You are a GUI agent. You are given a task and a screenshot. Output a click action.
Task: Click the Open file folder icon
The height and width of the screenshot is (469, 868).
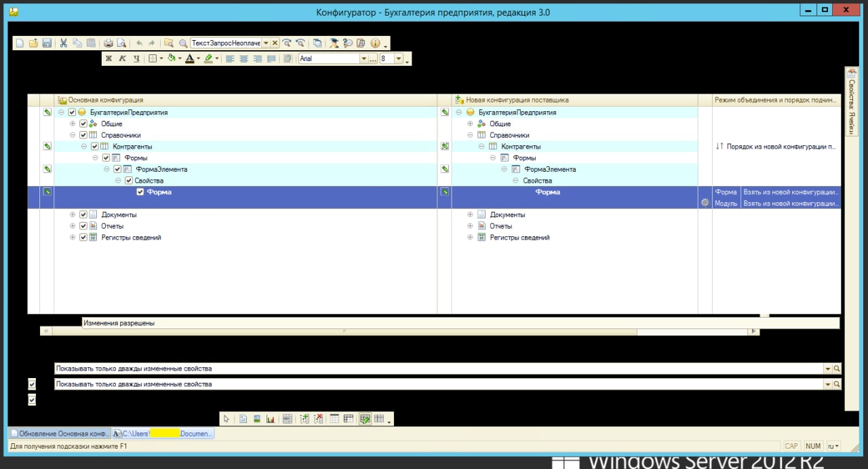[x=33, y=43]
